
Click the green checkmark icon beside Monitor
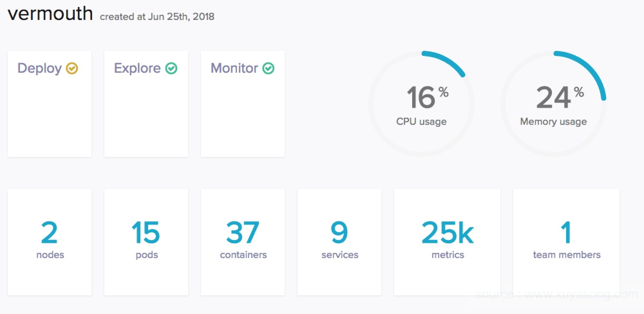268,68
